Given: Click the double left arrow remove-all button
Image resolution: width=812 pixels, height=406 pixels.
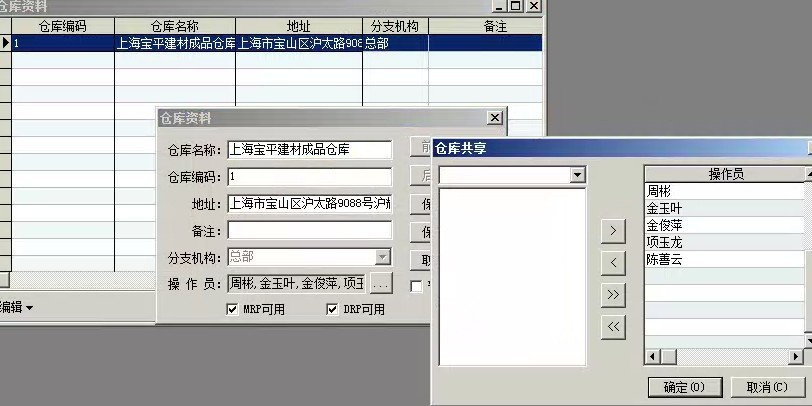Looking at the screenshot, I should [612, 326].
